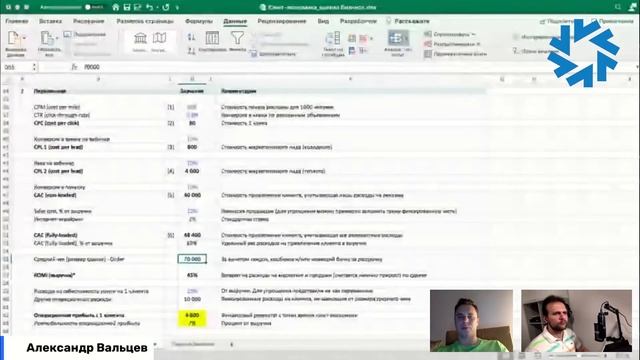The height and width of the screenshot is (360, 640).
Task: Open the Разметка страницы ribbon tab
Action: (x=145, y=21)
